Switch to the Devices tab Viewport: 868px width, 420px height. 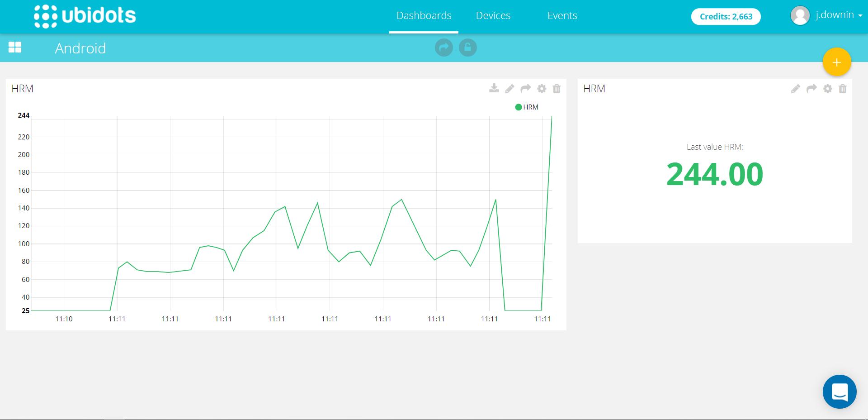point(493,15)
